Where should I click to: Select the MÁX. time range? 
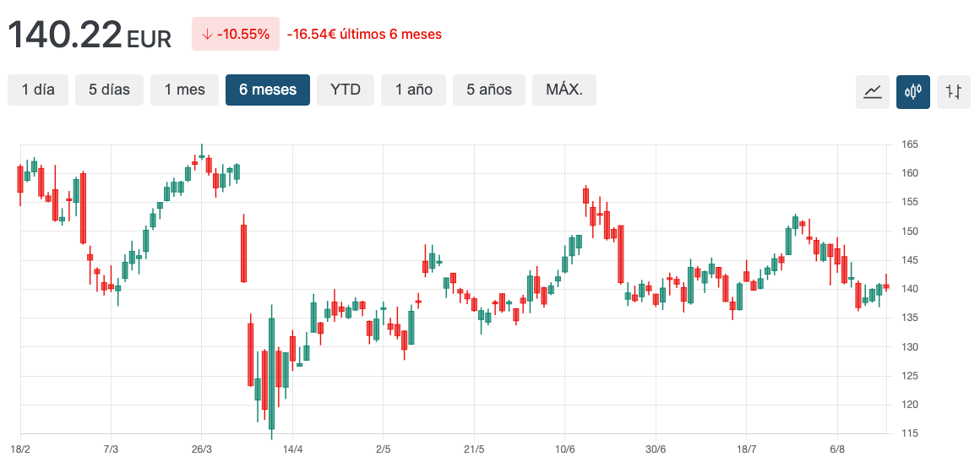564,90
